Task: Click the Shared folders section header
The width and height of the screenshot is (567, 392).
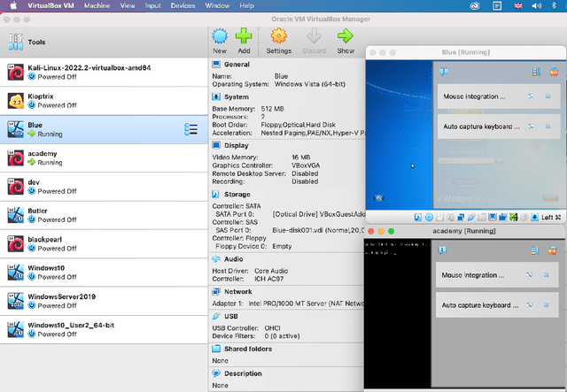Action: click(x=248, y=349)
